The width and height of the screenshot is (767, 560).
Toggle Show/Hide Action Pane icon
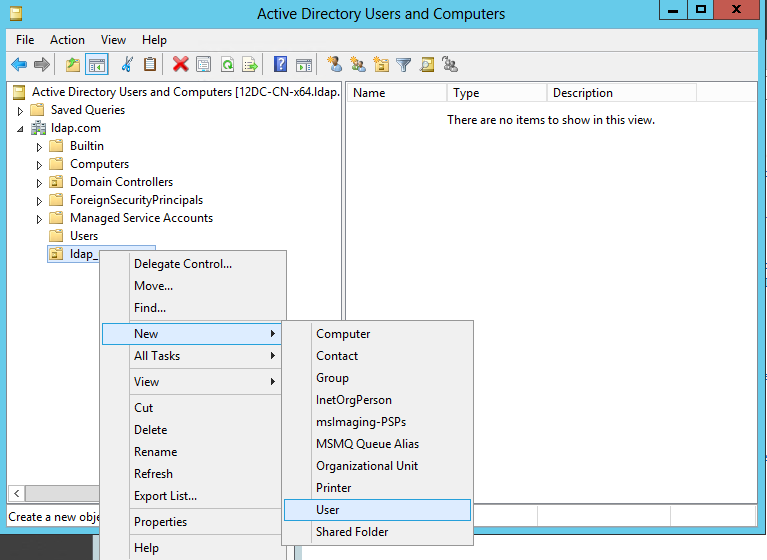coord(304,65)
